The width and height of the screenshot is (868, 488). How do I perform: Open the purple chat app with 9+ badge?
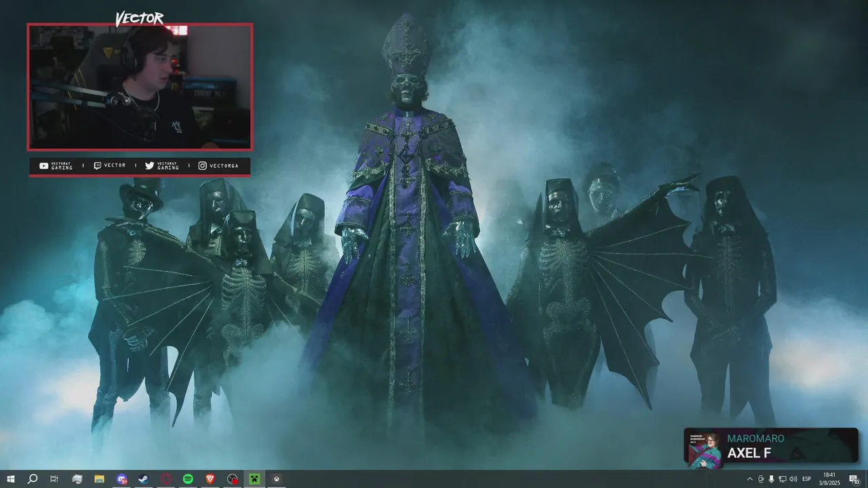(x=121, y=479)
